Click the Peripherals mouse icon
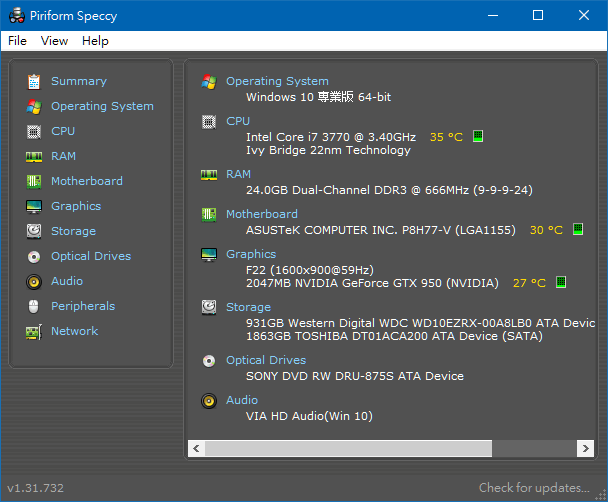This screenshot has width=608, height=502. (34, 306)
